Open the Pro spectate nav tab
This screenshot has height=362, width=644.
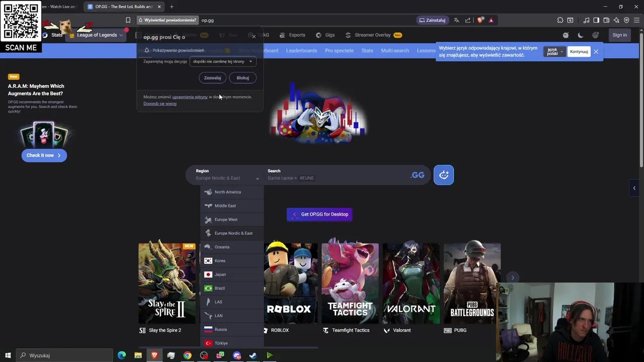click(339, 50)
